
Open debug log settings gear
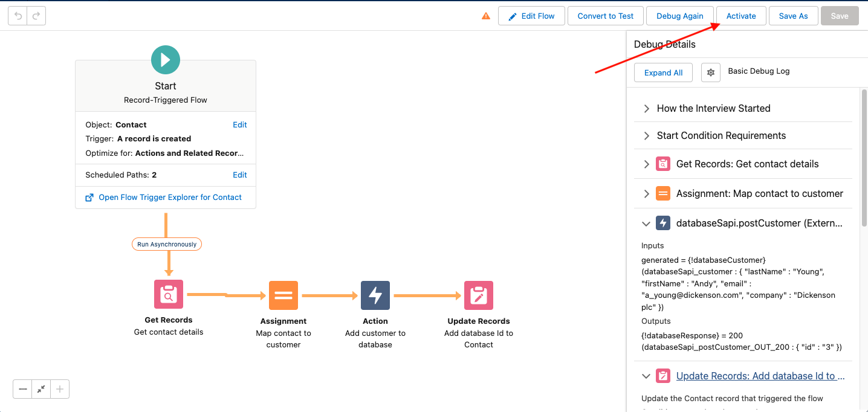(x=711, y=72)
